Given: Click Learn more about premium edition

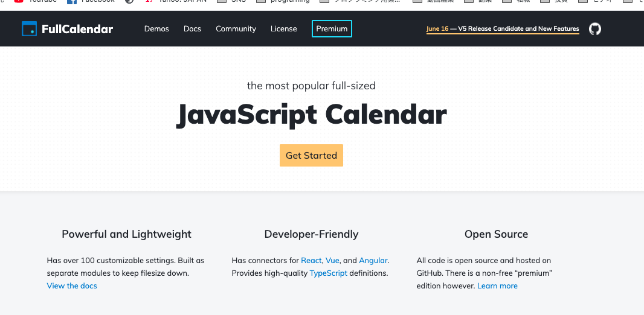Looking at the screenshot, I should [x=497, y=286].
